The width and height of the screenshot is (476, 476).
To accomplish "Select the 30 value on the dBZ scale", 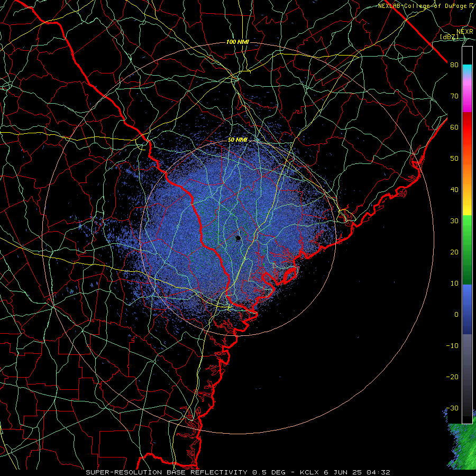I will coord(454,221).
